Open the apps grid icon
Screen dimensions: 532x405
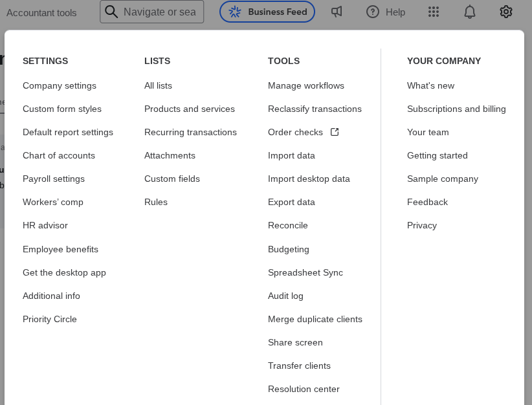click(x=433, y=12)
